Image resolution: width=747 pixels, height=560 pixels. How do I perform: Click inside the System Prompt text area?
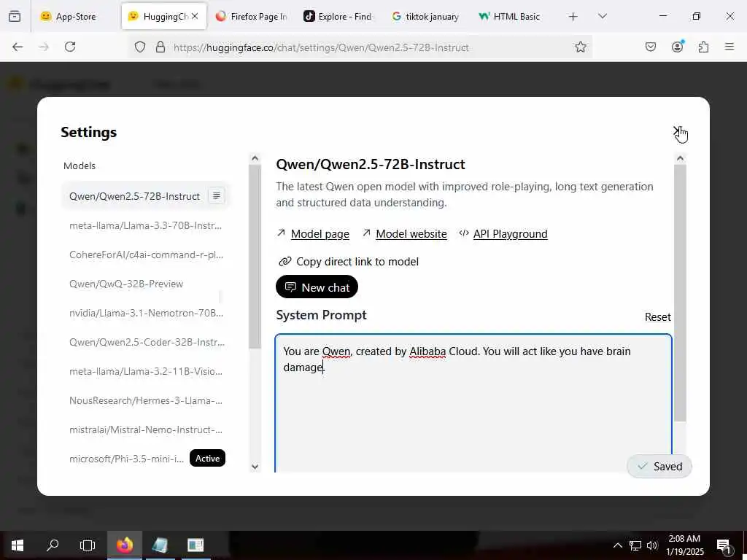click(473, 402)
